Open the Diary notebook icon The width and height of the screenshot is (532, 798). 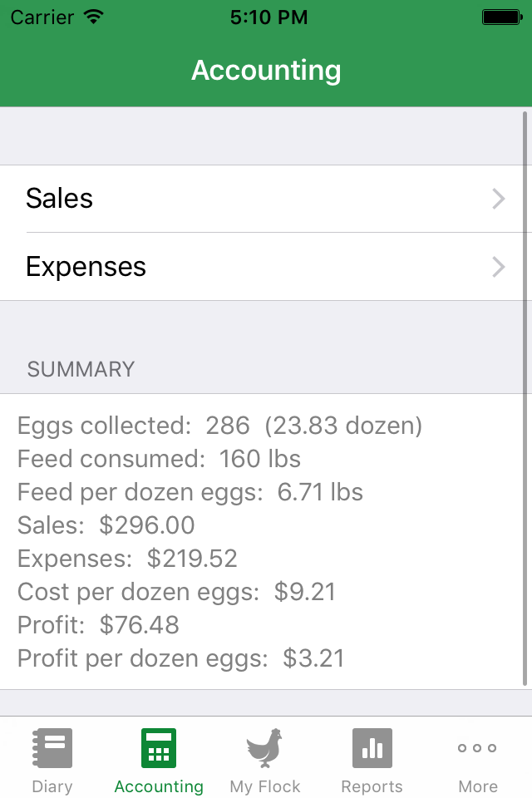[x=52, y=747]
